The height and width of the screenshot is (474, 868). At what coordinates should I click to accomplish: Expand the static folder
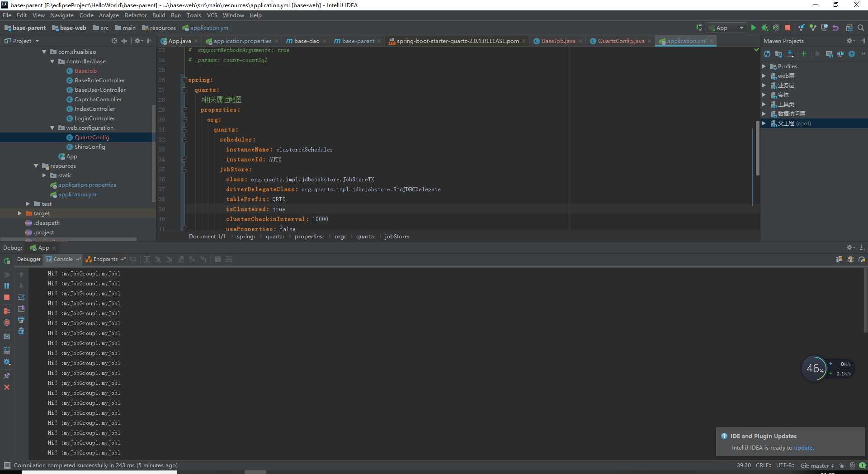coord(44,175)
